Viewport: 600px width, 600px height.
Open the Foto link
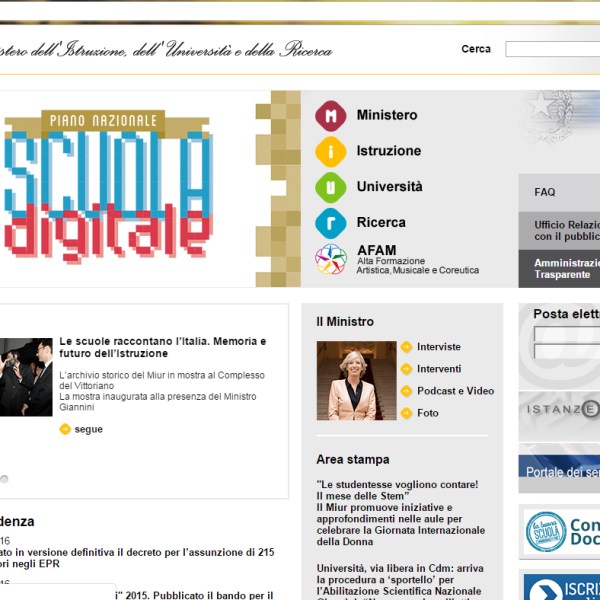click(x=427, y=413)
